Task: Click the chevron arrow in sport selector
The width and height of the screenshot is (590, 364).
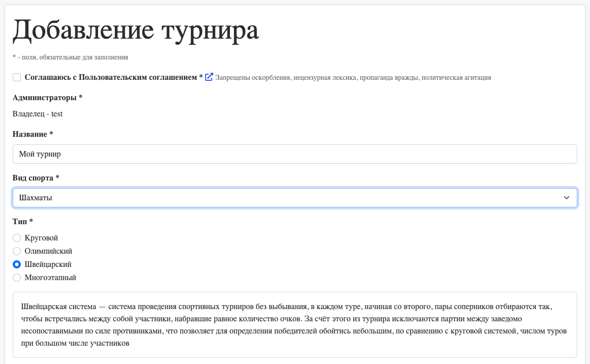Action: tap(567, 198)
